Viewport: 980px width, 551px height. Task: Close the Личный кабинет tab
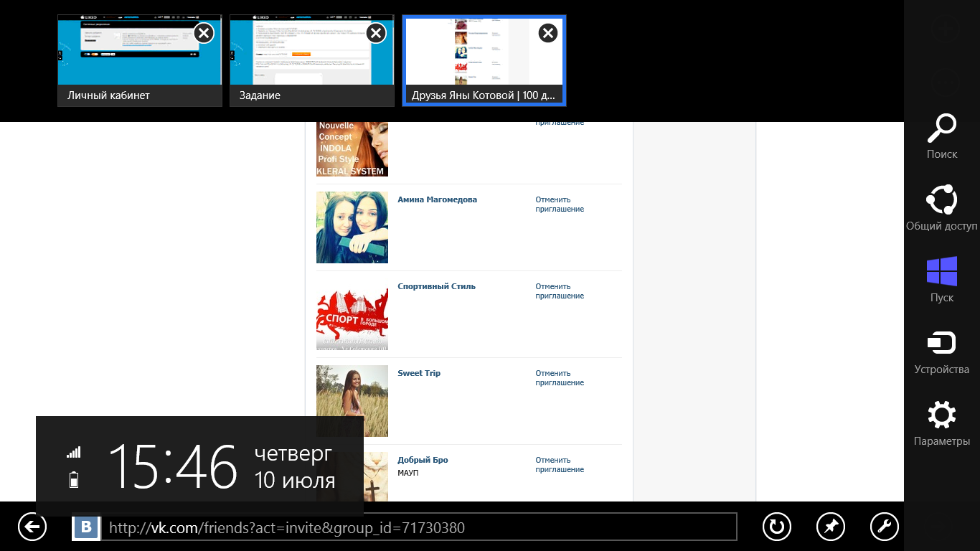(x=204, y=33)
